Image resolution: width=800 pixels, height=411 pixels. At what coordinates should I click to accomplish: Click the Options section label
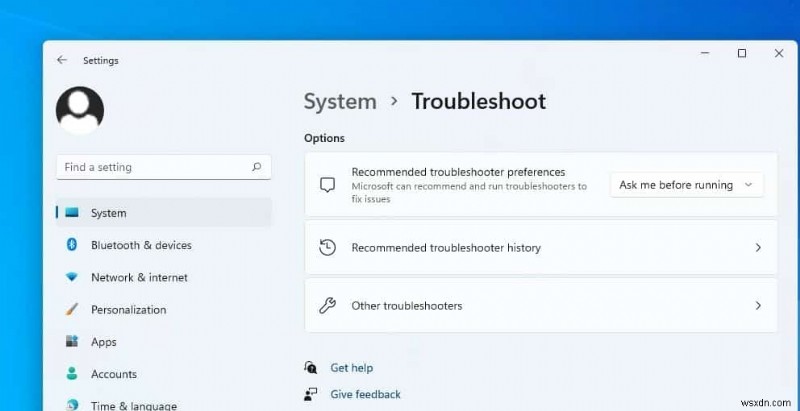324,138
